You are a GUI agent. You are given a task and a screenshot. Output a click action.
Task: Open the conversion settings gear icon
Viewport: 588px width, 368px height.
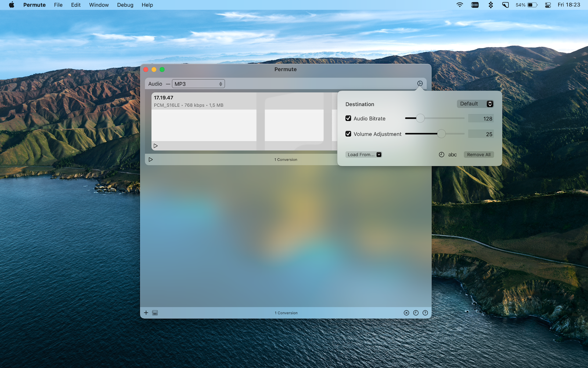point(420,84)
